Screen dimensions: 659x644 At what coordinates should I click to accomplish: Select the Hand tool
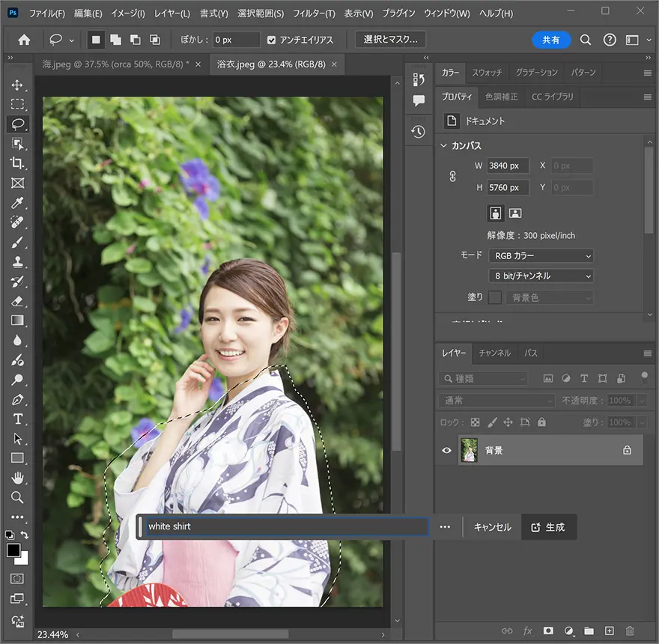[17, 478]
